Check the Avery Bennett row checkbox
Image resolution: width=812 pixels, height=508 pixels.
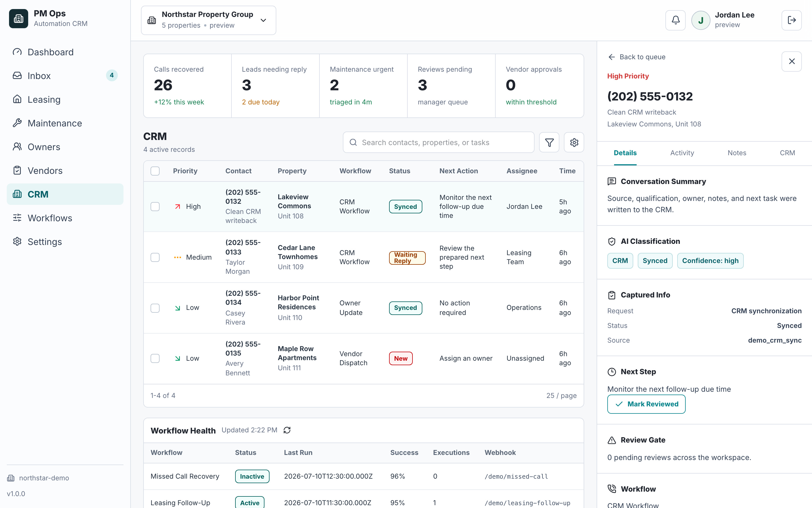155,358
